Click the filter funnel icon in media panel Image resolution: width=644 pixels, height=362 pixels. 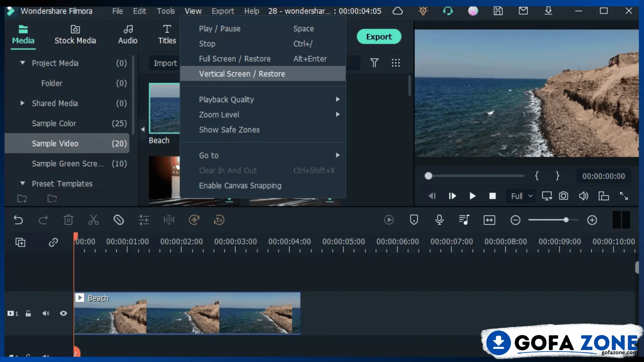click(x=374, y=63)
